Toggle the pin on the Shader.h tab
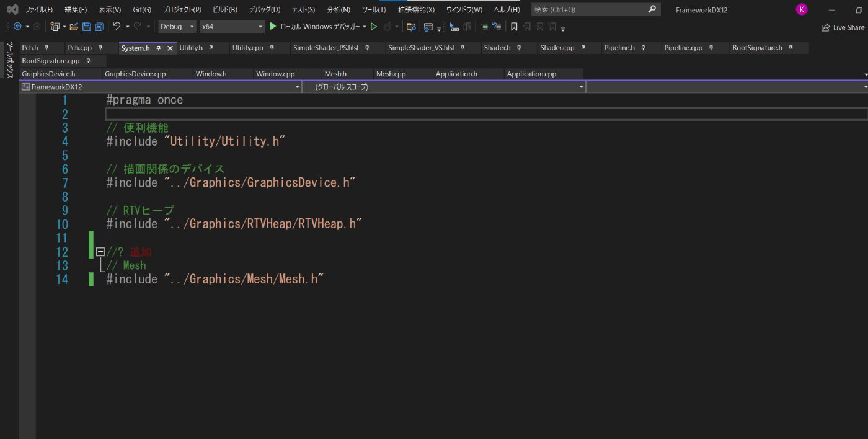The image size is (868, 439). click(519, 48)
